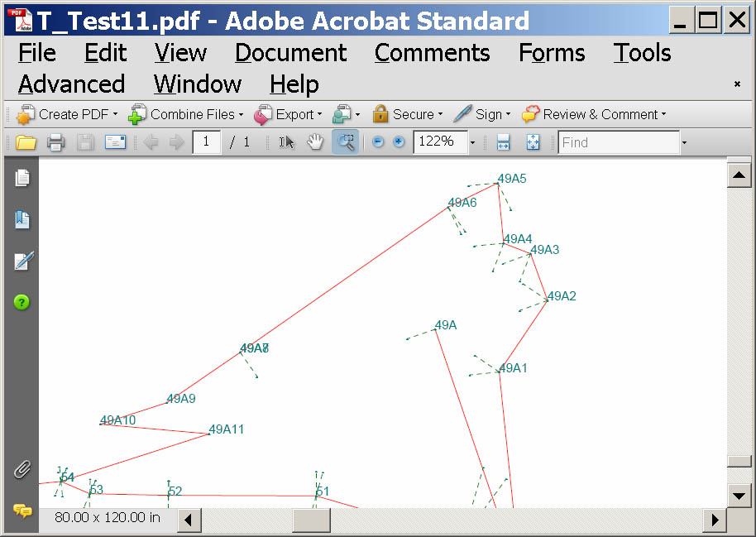This screenshot has width=756, height=537.
Task: Open the Pages navigation panel
Action: pos(22,178)
